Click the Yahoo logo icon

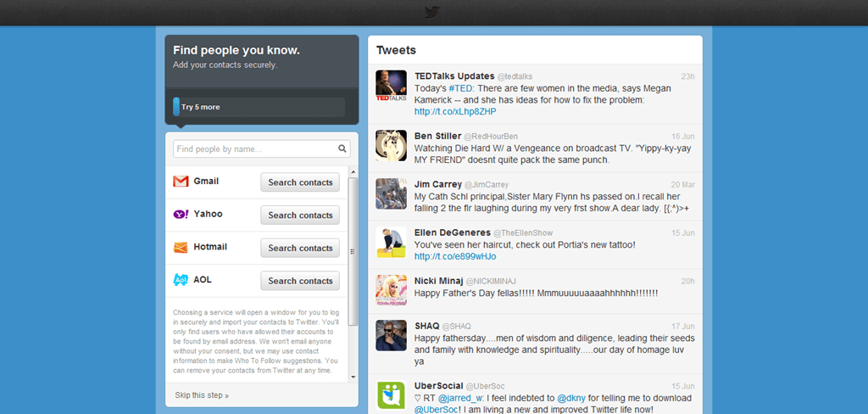point(181,215)
